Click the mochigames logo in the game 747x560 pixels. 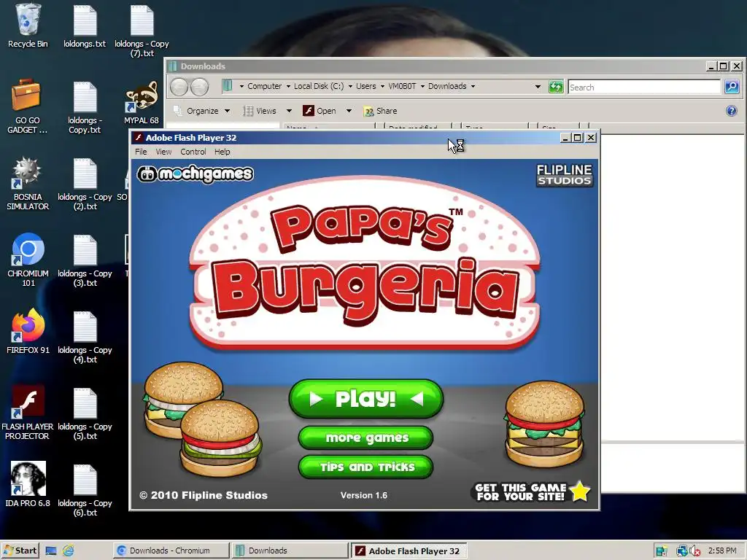[x=196, y=174]
